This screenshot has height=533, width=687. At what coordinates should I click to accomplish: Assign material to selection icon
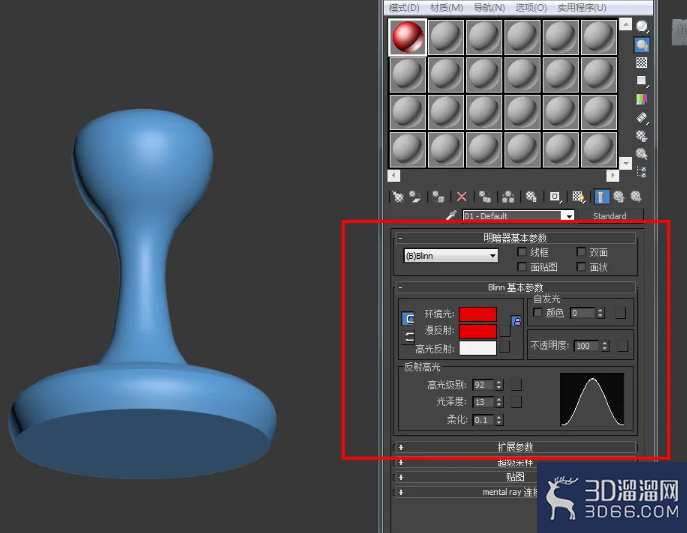[438, 197]
